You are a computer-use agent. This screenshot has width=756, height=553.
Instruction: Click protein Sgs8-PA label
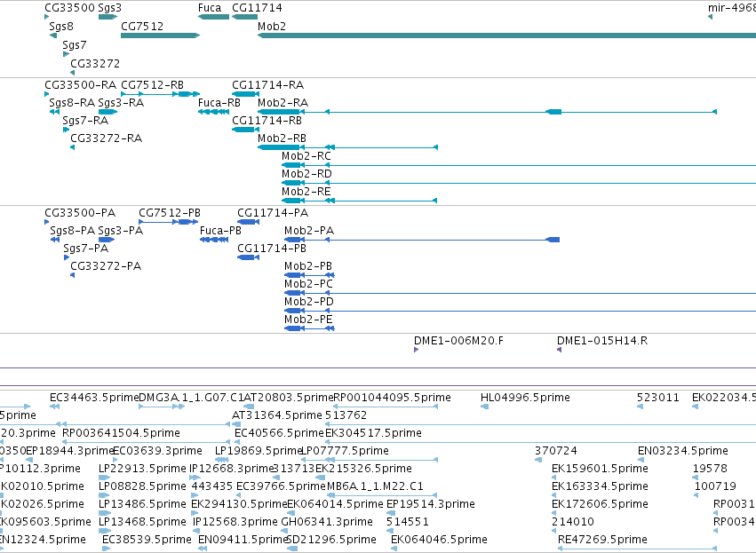pyautogui.click(x=73, y=231)
